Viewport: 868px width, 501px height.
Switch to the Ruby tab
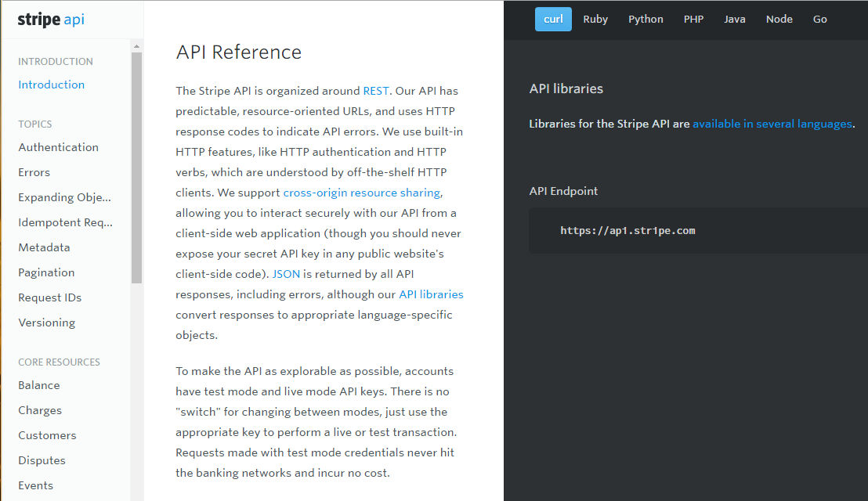click(595, 20)
